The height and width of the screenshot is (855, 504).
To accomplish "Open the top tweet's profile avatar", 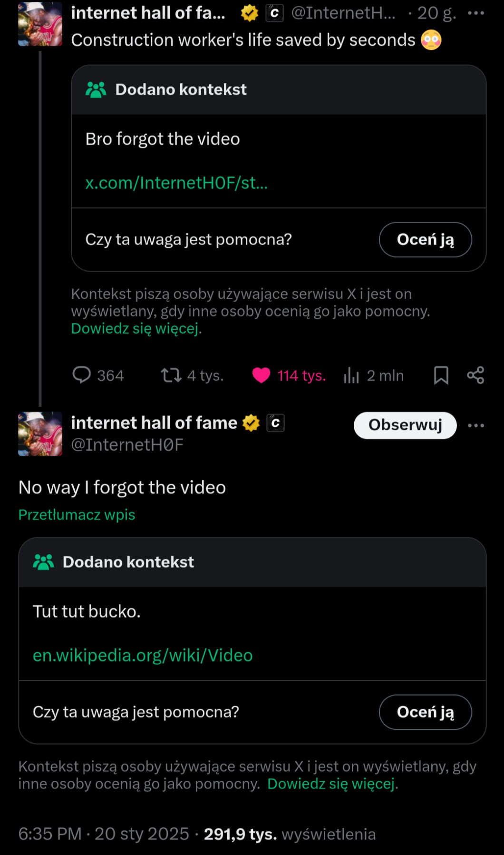I will pos(40,24).
